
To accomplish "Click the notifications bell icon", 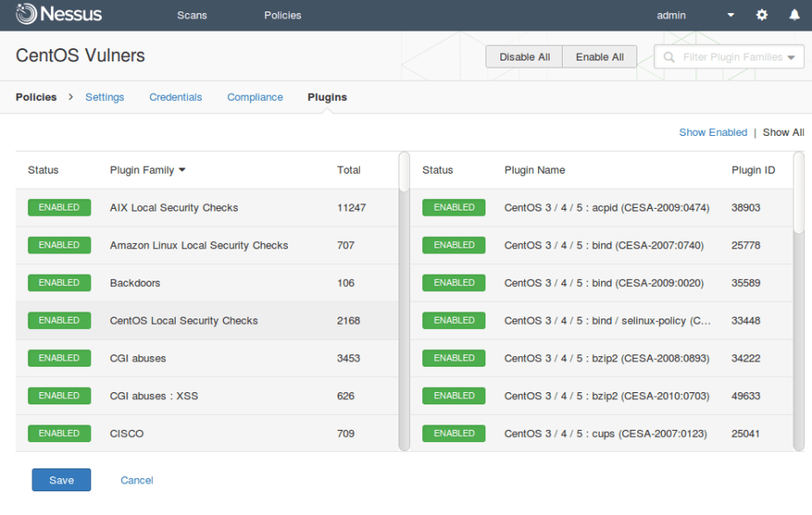I will point(794,15).
